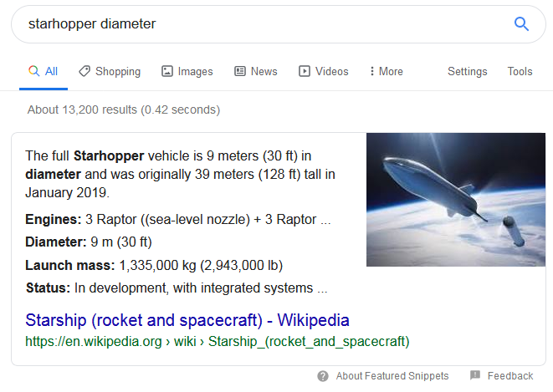
Task: Go to the News tab
Action: (x=264, y=71)
